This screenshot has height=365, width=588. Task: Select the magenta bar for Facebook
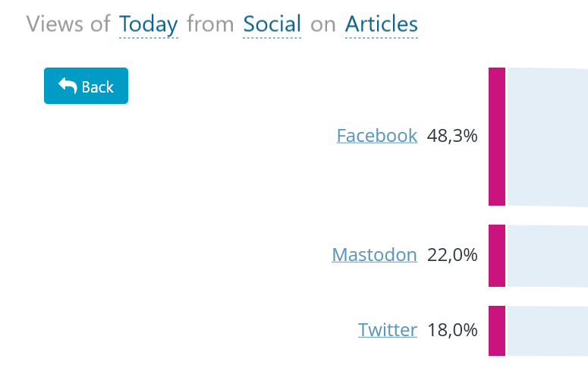click(x=497, y=137)
